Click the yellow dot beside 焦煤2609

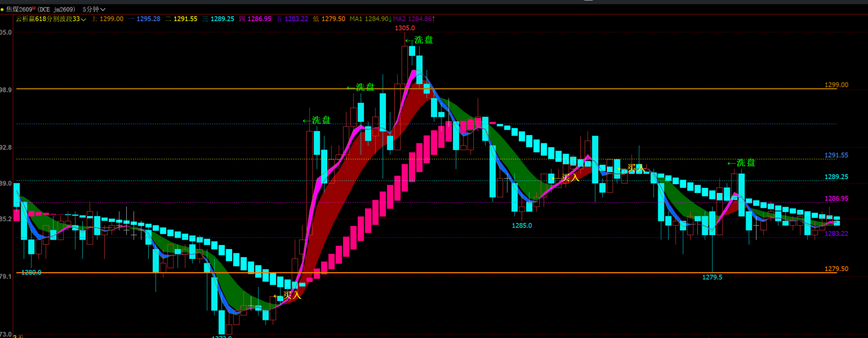2,9
